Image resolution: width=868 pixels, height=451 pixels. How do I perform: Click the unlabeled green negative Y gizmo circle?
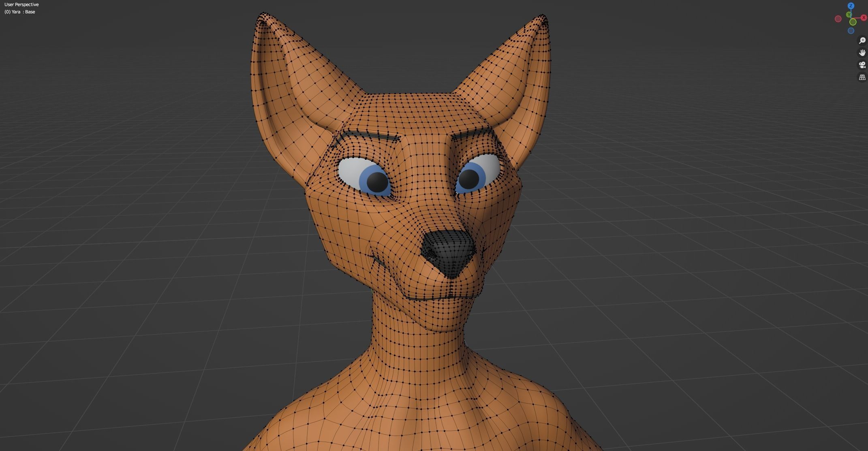point(853,22)
